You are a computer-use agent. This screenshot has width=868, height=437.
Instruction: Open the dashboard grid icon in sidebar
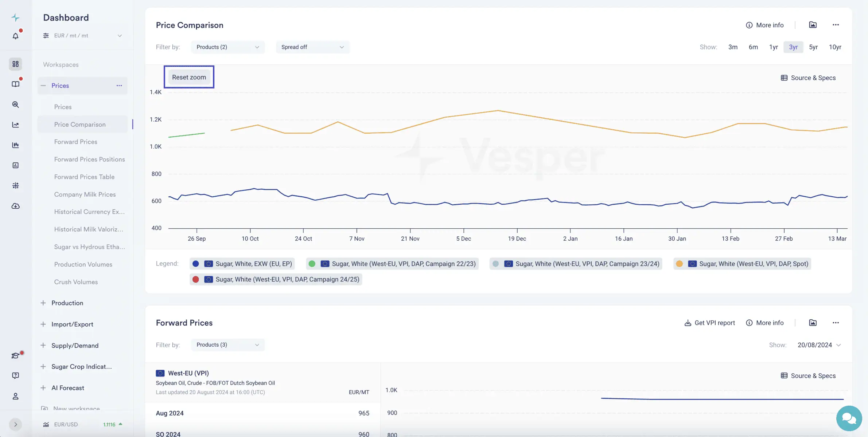15,64
